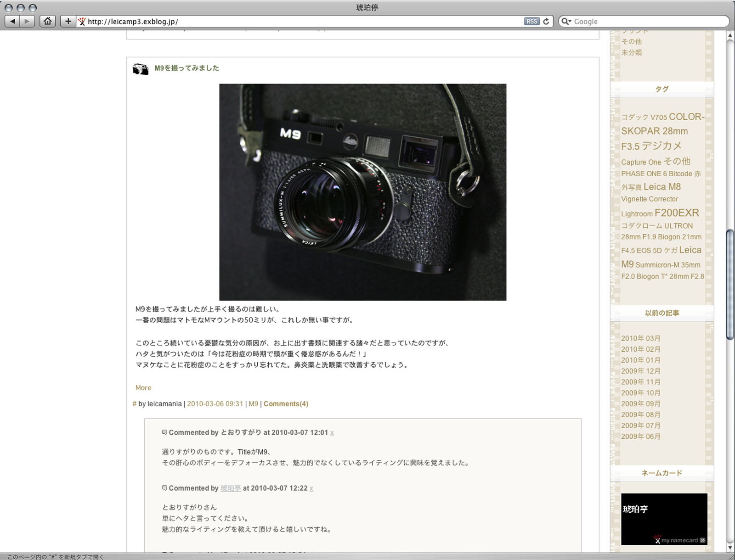
Task: Select the address bar URL
Action: pyautogui.click(x=133, y=22)
